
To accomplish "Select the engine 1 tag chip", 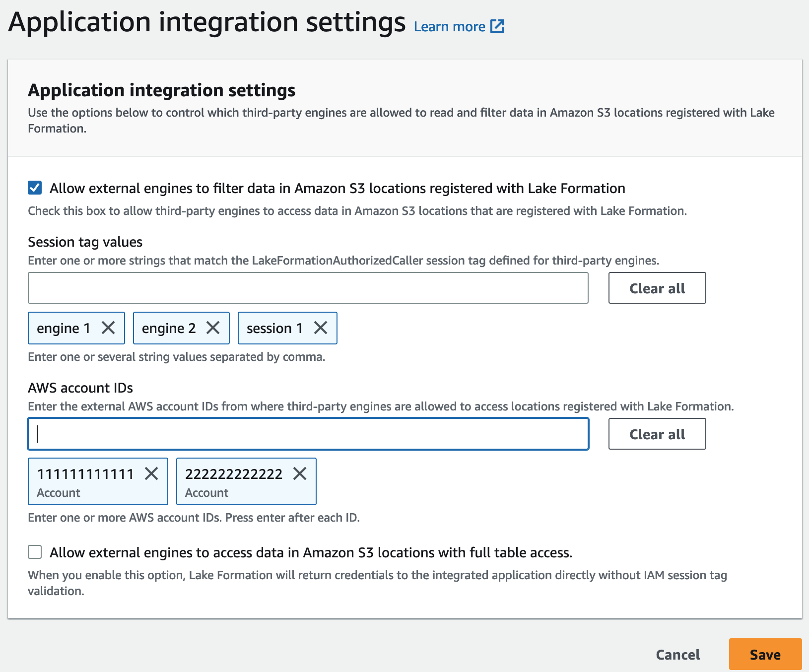I will tap(65, 328).
